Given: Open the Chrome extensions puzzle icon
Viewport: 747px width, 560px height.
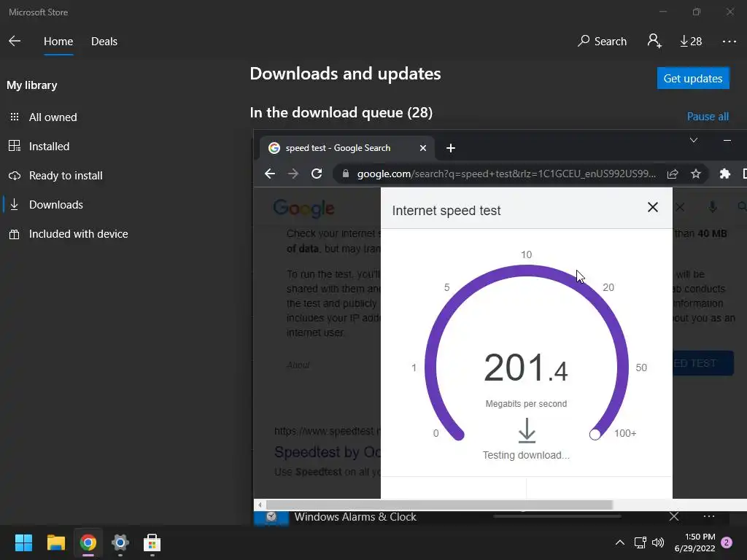Looking at the screenshot, I should (x=725, y=174).
